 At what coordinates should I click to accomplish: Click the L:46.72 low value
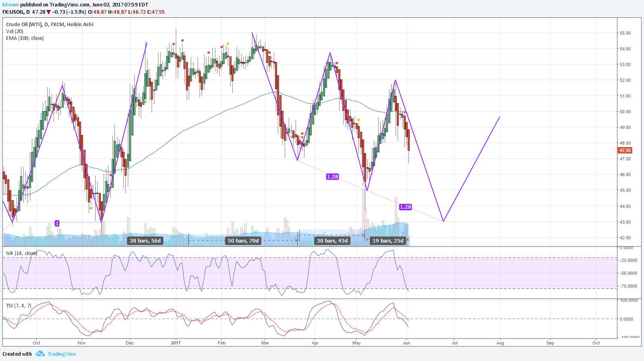click(x=137, y=12)
